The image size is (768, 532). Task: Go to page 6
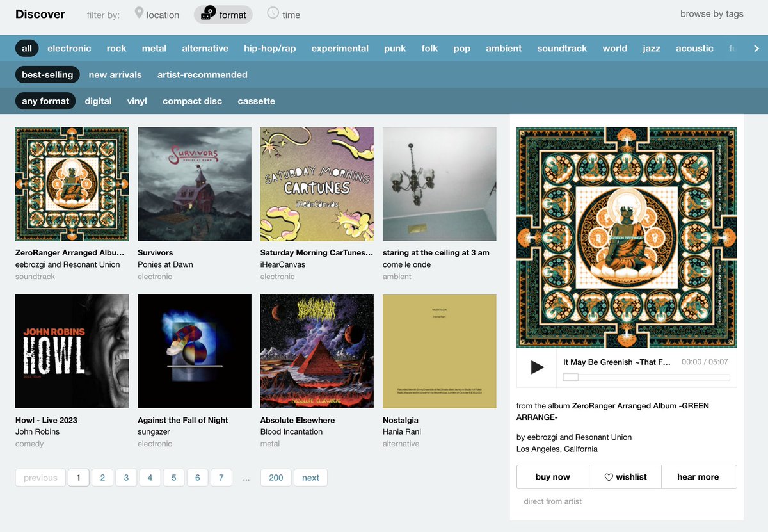197,478
